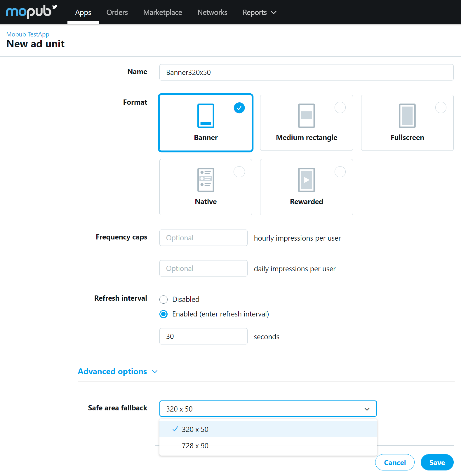
Task: Navigate to the Networks tab
Action: pos(212,12)
